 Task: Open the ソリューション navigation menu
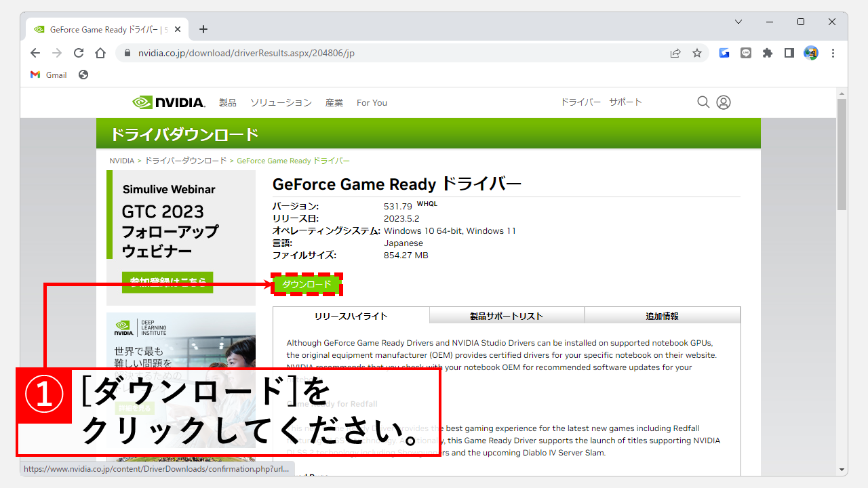pyautogui.click(x=280, y=102)
